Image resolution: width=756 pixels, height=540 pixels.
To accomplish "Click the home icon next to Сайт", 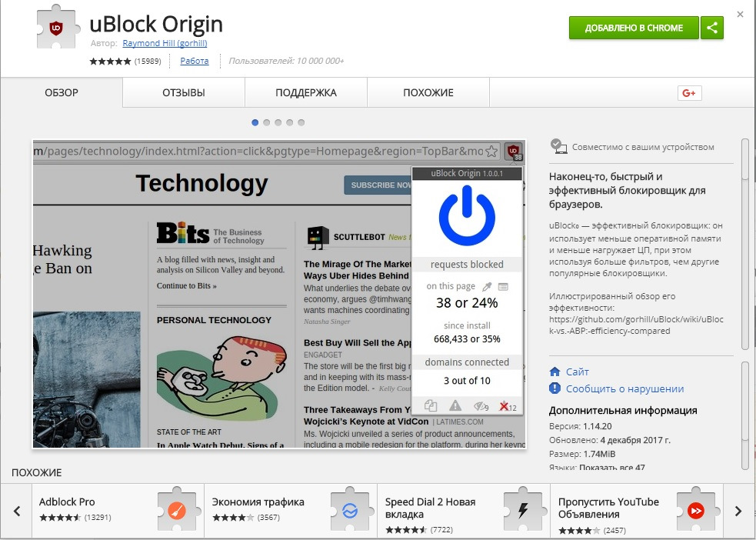I will pyautogui.click(x=555, y=372).
